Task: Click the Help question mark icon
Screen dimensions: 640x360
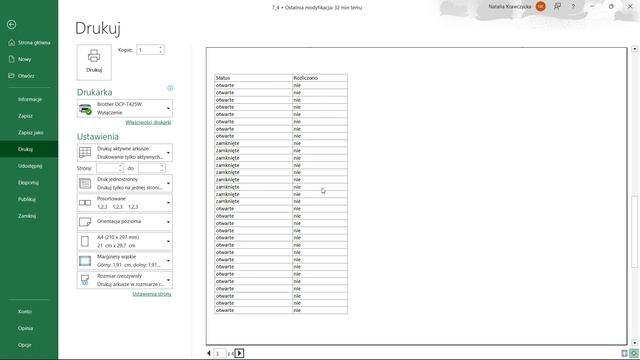Action: [573, 7]
